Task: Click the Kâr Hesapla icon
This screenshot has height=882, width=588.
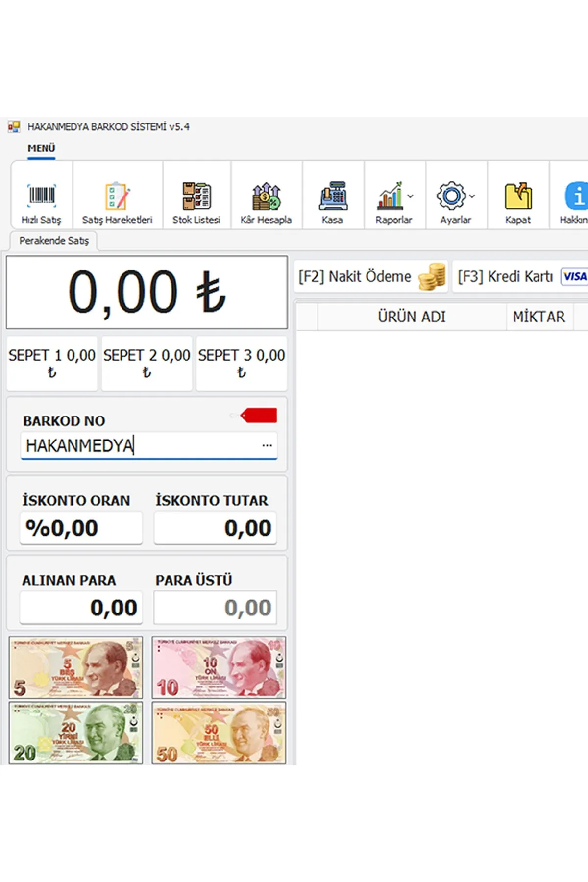Action: [266, 196]
